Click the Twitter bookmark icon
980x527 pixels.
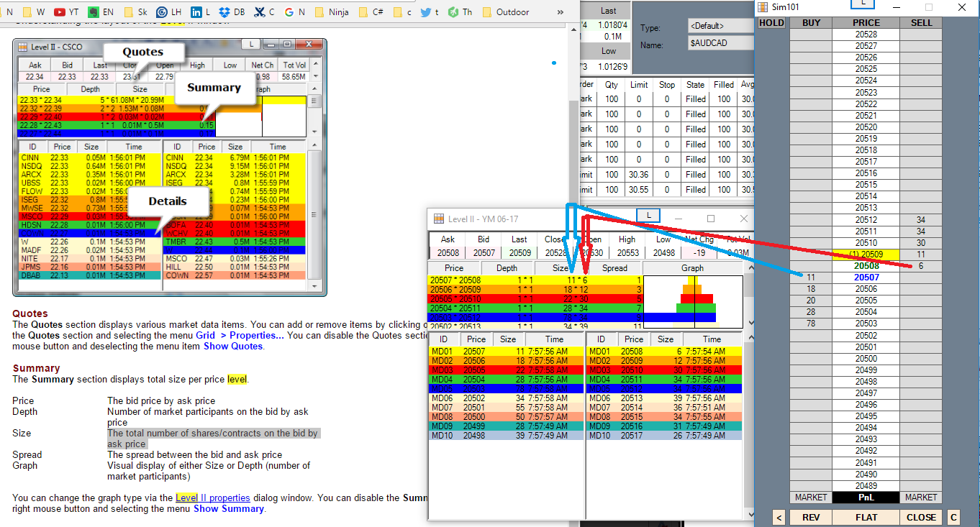[x=427, y=12]
